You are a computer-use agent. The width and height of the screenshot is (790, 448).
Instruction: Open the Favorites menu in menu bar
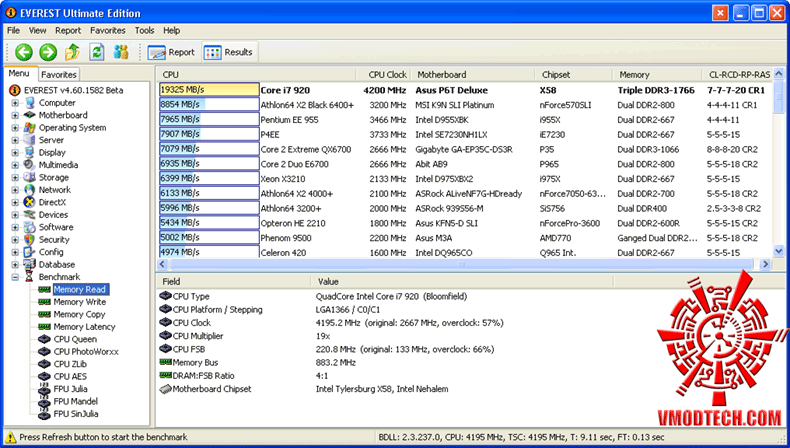pyautogui.click(x=108, y=31)
